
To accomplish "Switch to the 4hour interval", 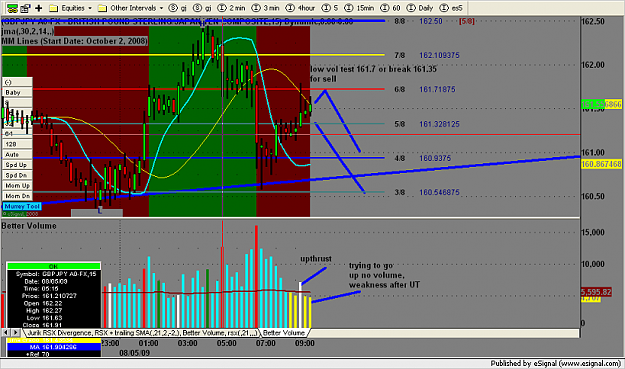I will point(301,8).
